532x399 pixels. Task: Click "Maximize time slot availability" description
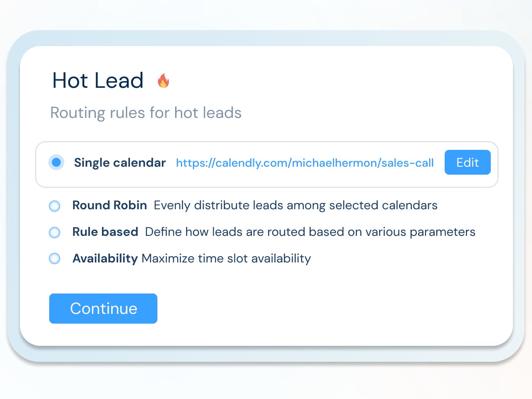pos(226,258)
